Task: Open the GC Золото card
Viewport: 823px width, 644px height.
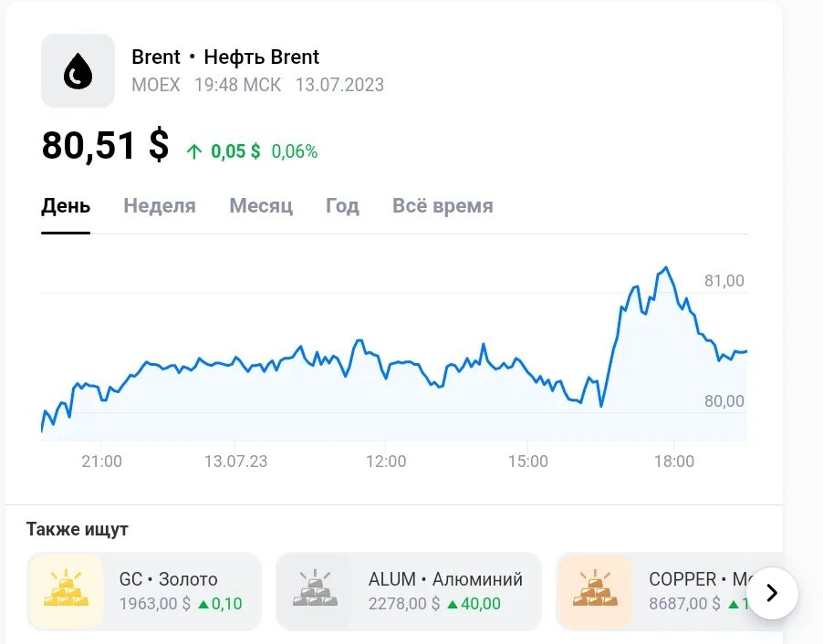Action: [x=144, y=591]
